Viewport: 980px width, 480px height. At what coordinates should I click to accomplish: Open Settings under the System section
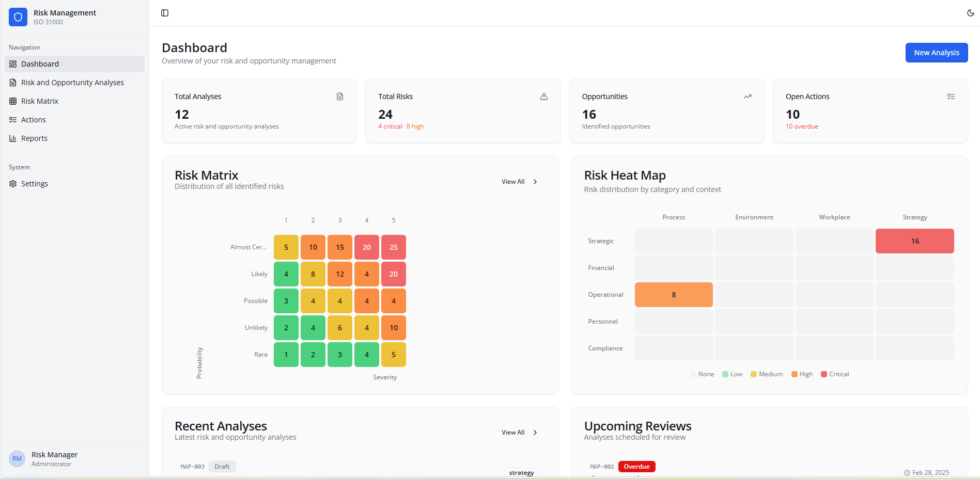pyautogui.click(x=35, y=183)
